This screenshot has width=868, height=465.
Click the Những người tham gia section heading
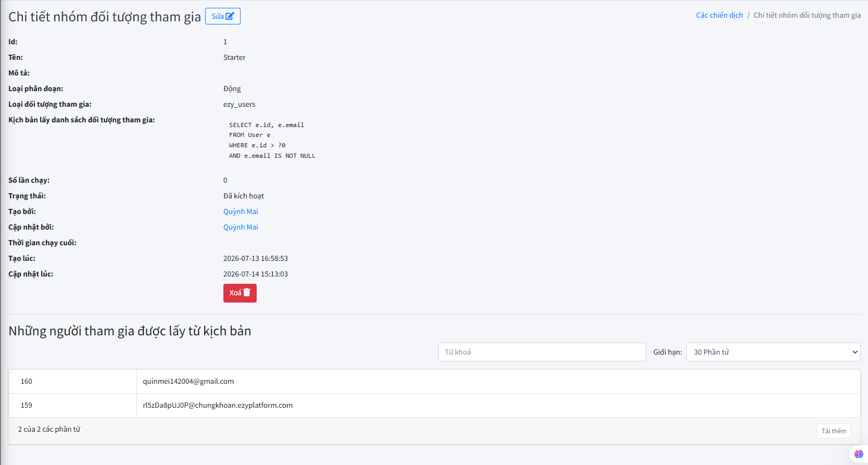point(130,331)
